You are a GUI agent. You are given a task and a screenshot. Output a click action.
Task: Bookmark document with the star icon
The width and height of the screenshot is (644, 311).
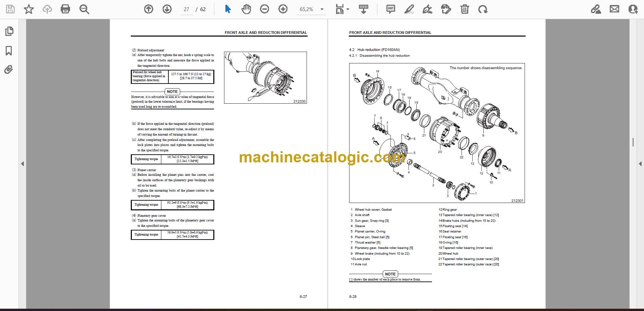point(29,9)
